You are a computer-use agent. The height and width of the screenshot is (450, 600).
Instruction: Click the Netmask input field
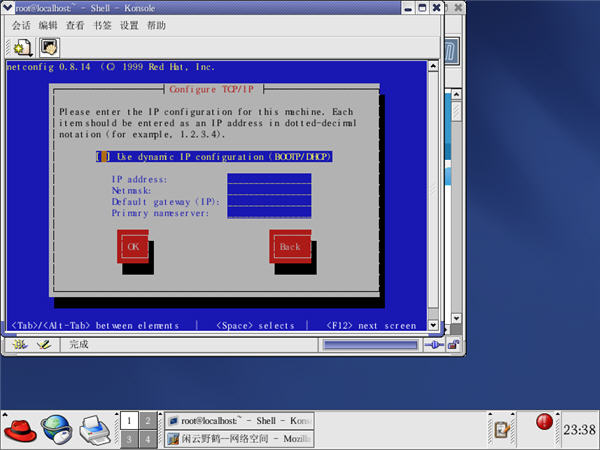(269, 190)
